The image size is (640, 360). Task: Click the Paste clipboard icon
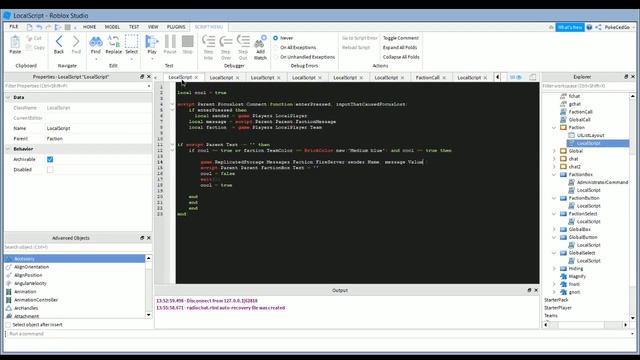(x=15, y=42)
